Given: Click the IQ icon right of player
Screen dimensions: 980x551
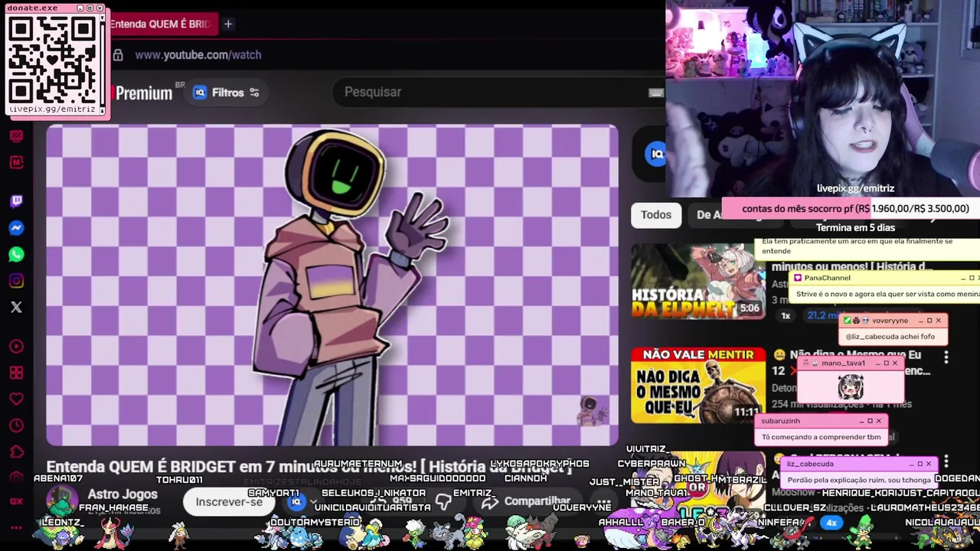Looking at the screenshot, I should (656, 154).
